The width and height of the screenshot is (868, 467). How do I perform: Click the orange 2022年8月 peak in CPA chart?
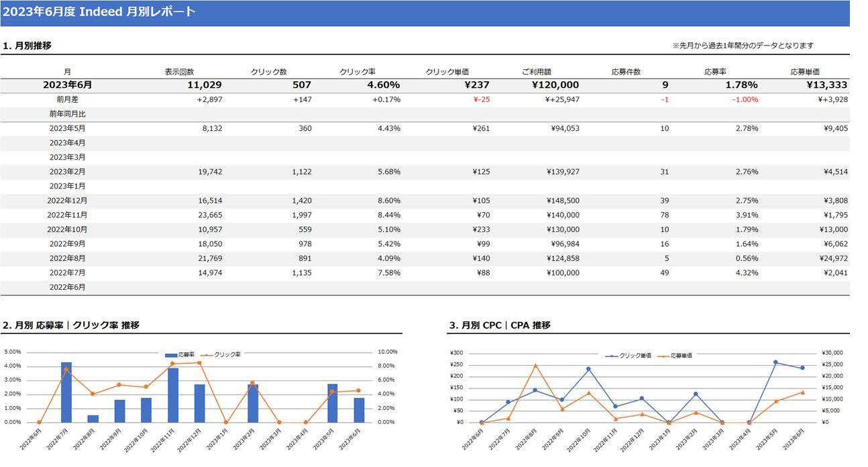[x=535, y=365]
